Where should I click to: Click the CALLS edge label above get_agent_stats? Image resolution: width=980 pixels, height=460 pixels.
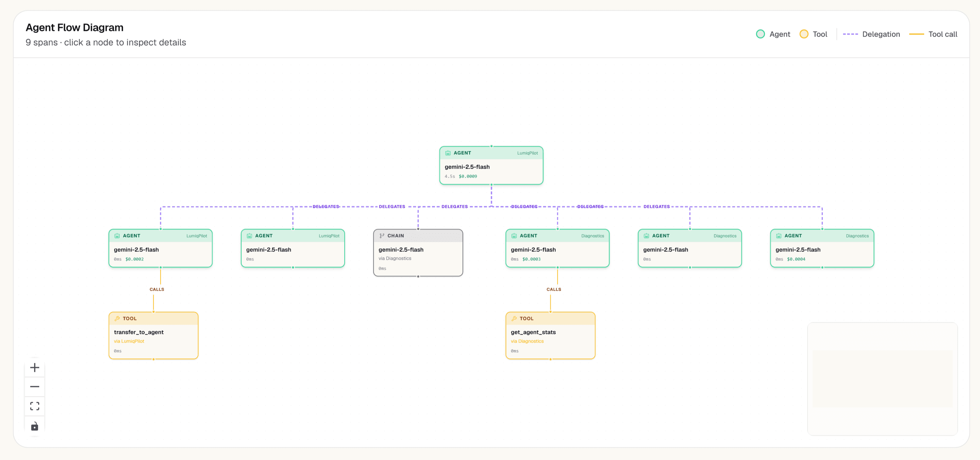554,289
